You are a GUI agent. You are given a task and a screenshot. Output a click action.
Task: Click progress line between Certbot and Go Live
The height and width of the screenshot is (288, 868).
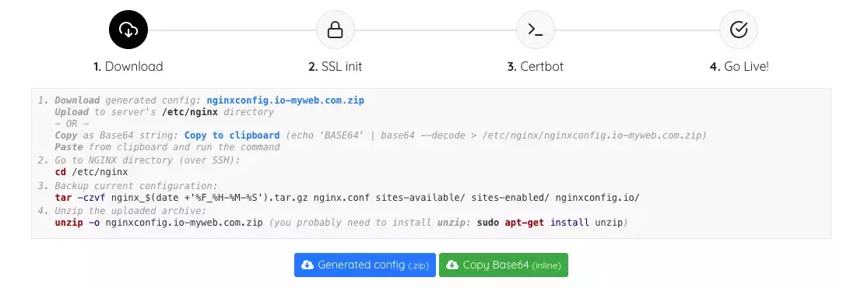coord(637,30)
